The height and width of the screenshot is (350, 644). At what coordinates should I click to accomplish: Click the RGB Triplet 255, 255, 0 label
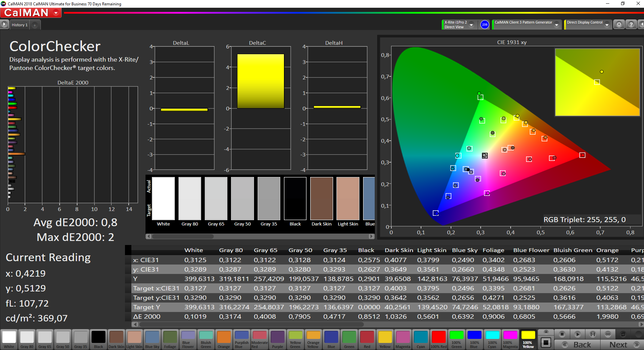pos(584,220)
